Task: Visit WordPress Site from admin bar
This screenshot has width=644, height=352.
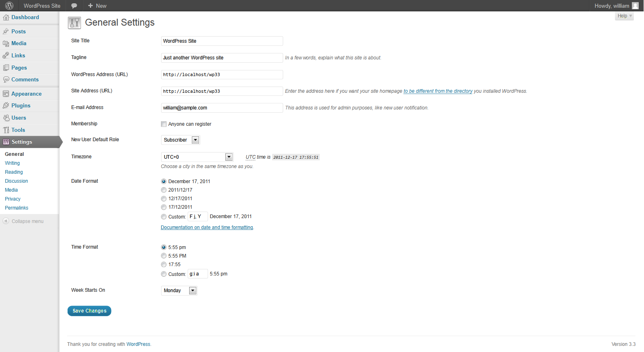Action: 42,6
